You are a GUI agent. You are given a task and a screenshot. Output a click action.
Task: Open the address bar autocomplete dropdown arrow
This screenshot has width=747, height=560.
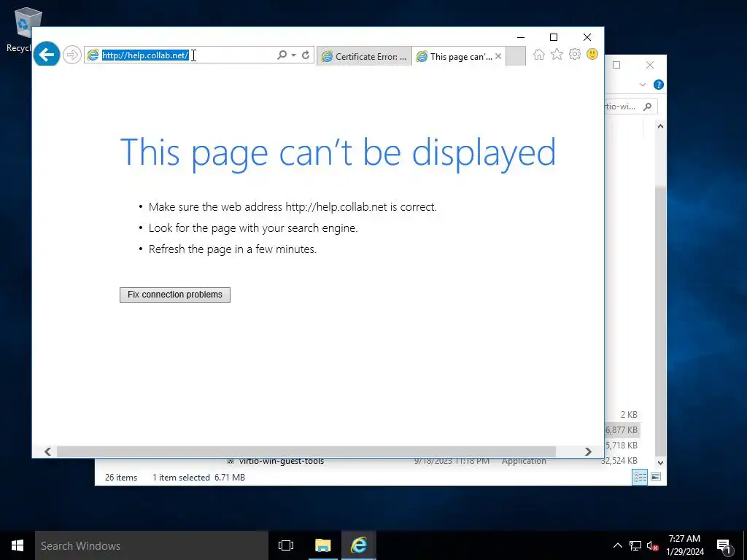[x=293, y=55]
